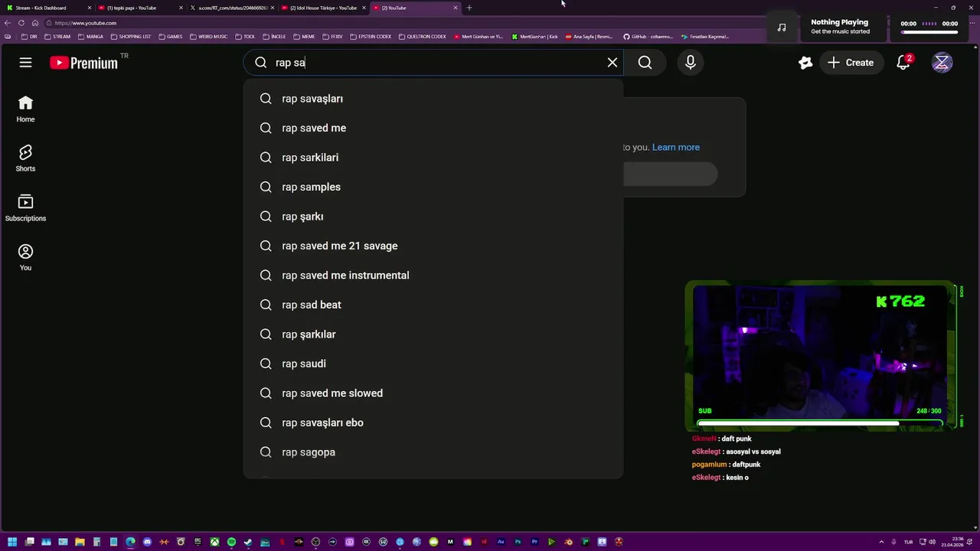Open Shorts in the sidebar

pyautogui.click(x=25, y=158)
